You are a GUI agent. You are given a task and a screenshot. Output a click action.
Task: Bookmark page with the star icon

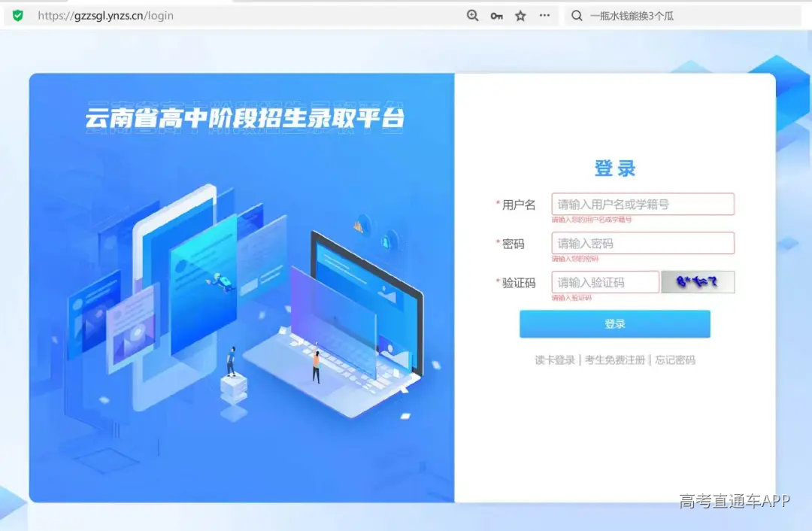click(520, 16)
